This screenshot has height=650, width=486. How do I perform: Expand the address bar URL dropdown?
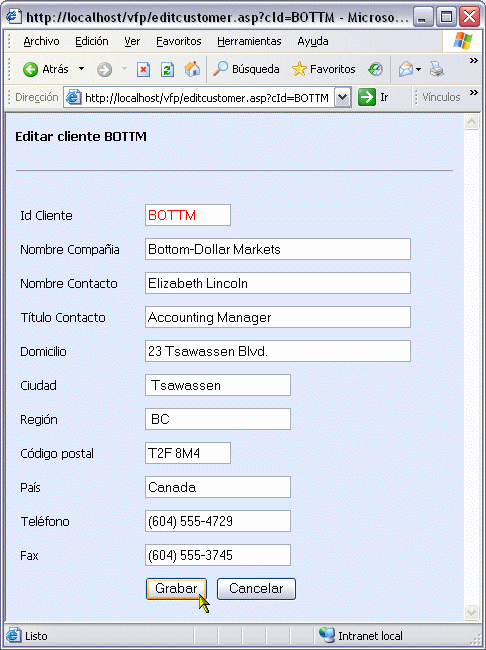click(343, 97)
